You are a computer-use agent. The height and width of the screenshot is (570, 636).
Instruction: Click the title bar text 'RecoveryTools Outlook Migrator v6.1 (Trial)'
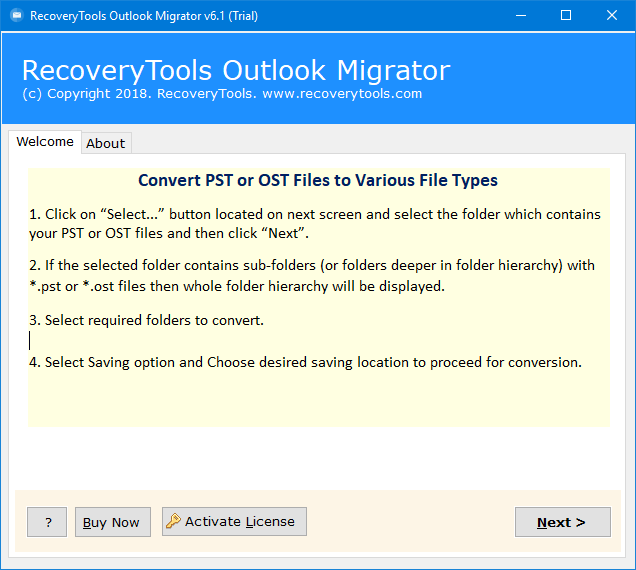[144, 16]
